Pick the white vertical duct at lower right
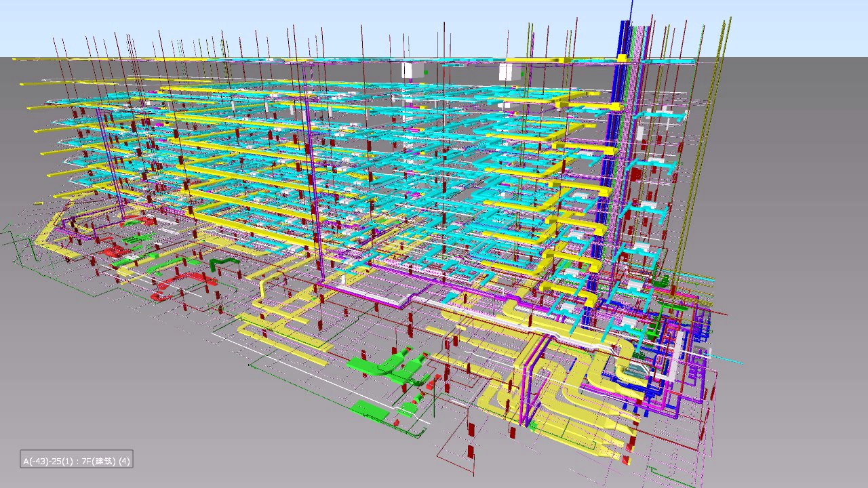Viewport: 868px width, 488px height. 679,352
